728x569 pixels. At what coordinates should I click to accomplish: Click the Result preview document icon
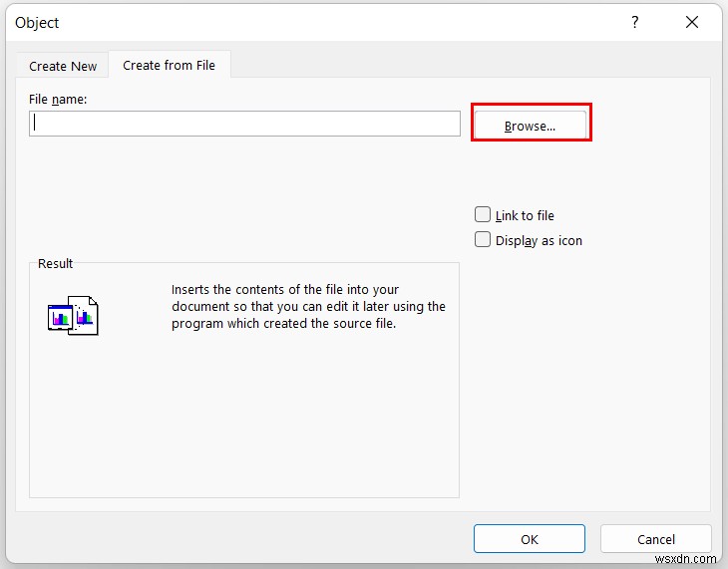point(73,315)
